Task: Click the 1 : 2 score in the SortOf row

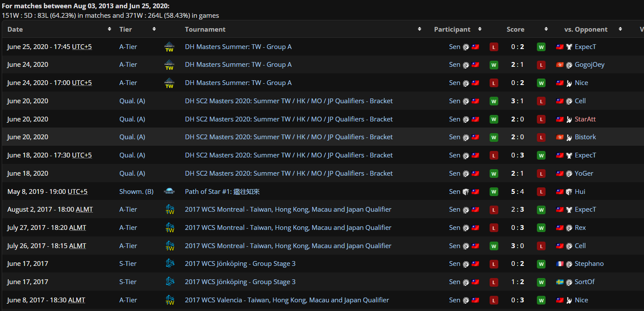Action: coord(517,282)
